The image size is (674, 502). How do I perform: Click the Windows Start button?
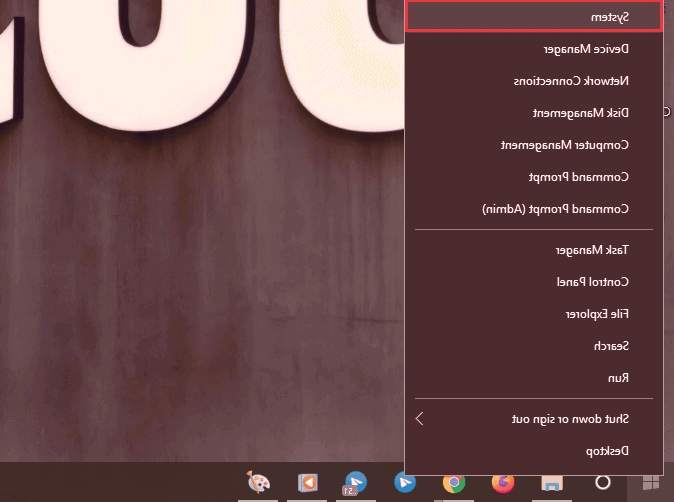[x=651, y=483]
